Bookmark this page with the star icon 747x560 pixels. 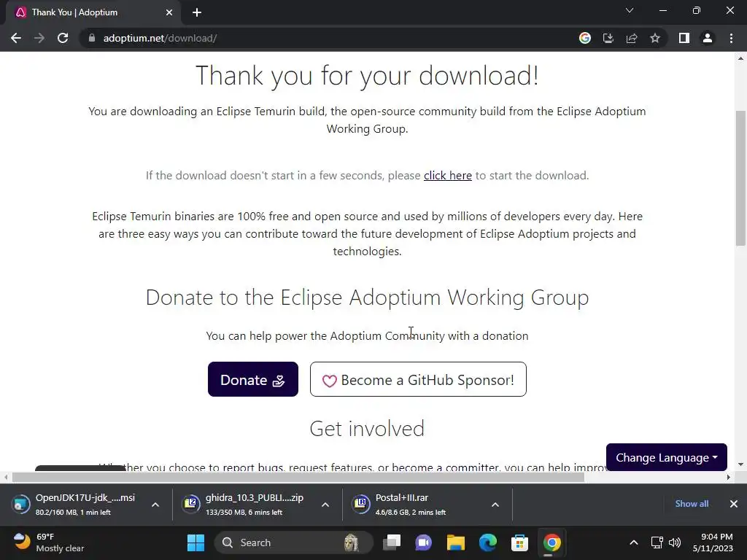[x=655, y=38]
